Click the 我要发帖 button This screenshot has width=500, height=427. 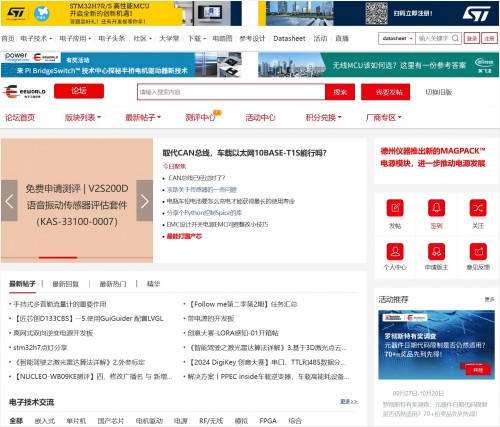(x=386, y=92)
